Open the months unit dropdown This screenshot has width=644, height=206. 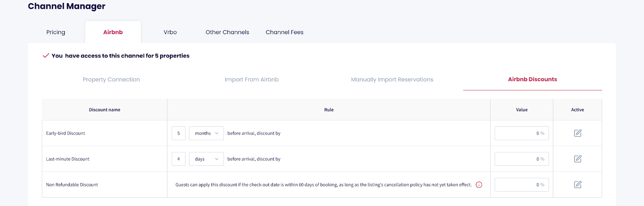click(x=206, y=133)
